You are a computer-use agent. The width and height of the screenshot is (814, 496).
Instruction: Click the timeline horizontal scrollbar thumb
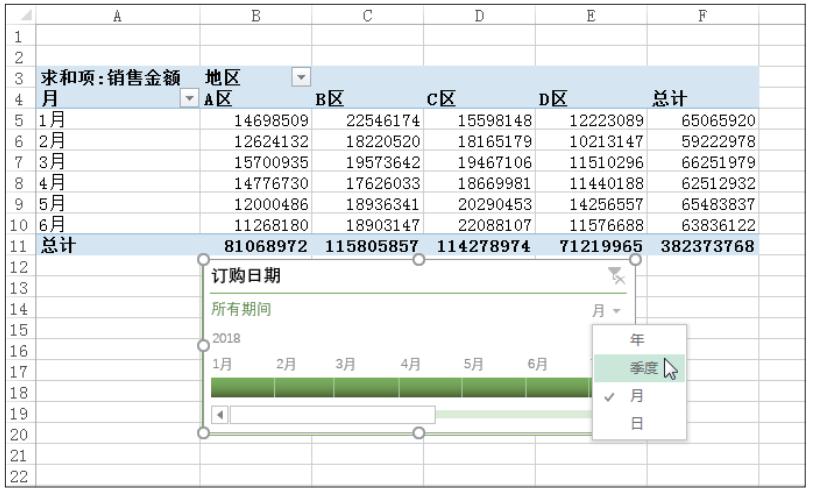coord(332,414)
